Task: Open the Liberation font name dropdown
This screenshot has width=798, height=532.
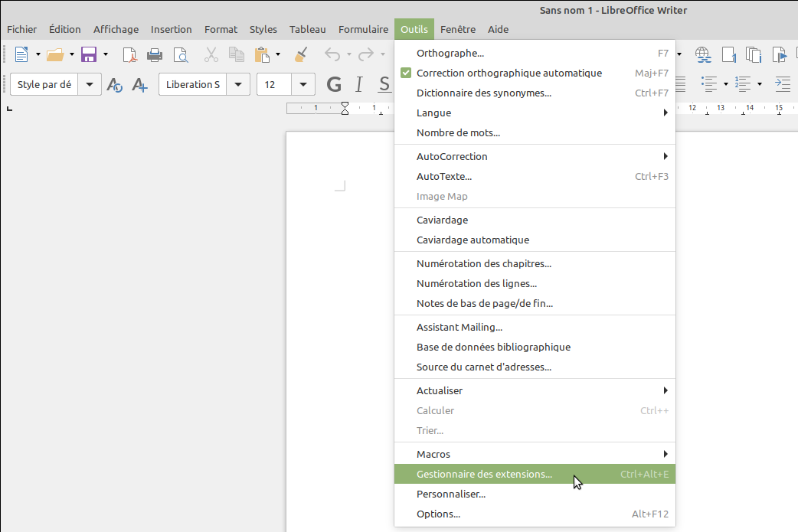Action: click(x=238, y=84)
